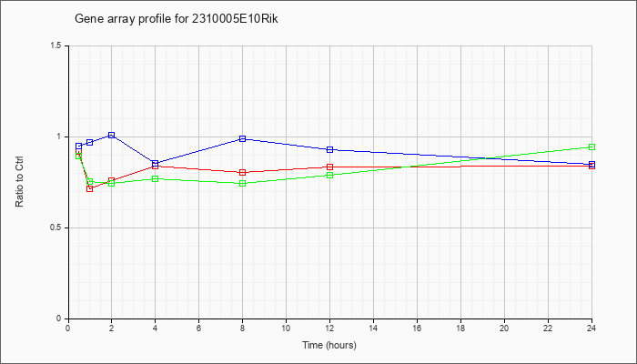Click the blue data point at 1 hour

tap(90, 142)
